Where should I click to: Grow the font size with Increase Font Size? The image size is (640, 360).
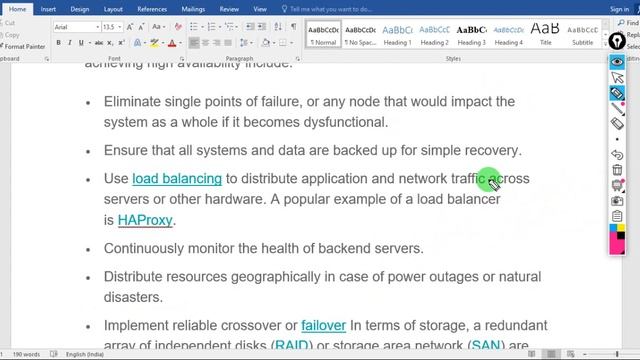click(130, 27)
